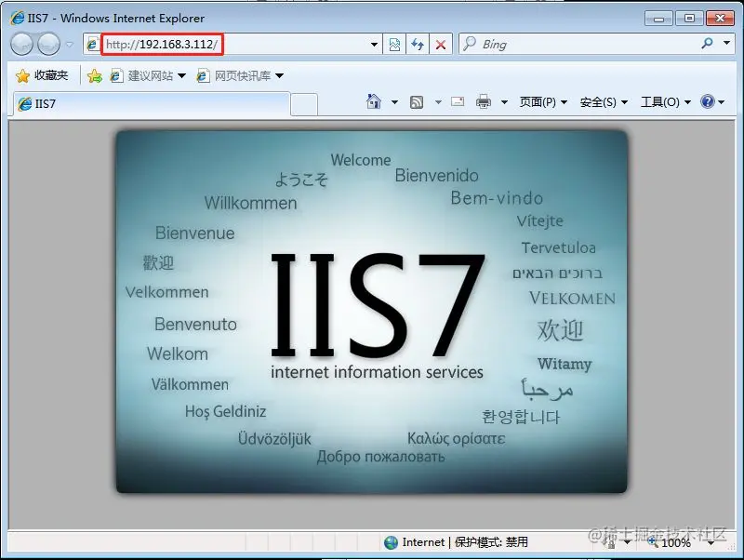The height and width of the screenshot is (560, 744).
Task: Open a new blank tab
Action: click(x=304, y=104)
